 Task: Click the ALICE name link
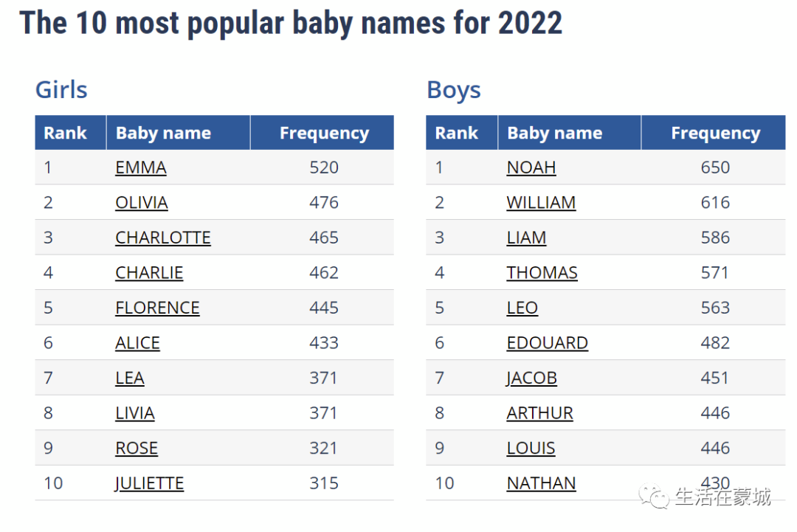point(137,343)
